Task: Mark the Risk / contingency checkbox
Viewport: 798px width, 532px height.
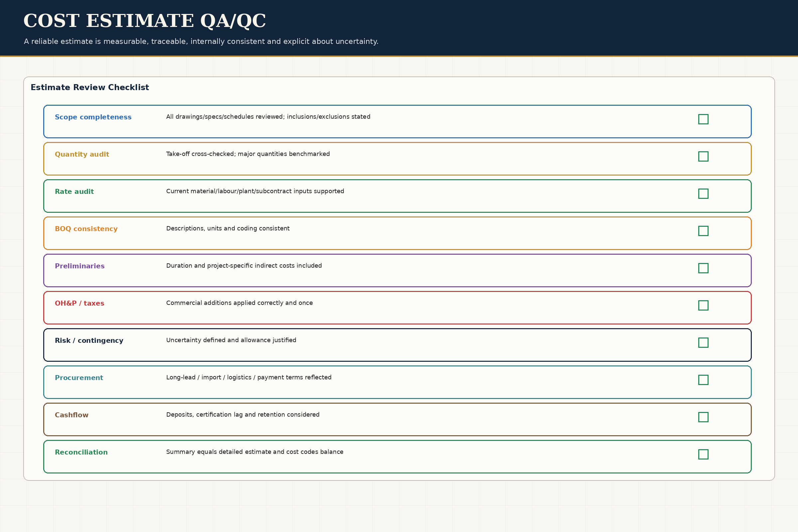Action: (703, 343)
